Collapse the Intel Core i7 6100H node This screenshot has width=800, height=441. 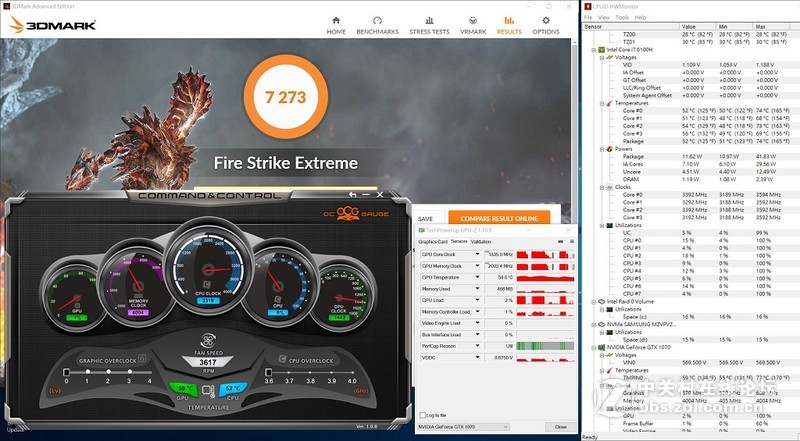click(593, 50)
